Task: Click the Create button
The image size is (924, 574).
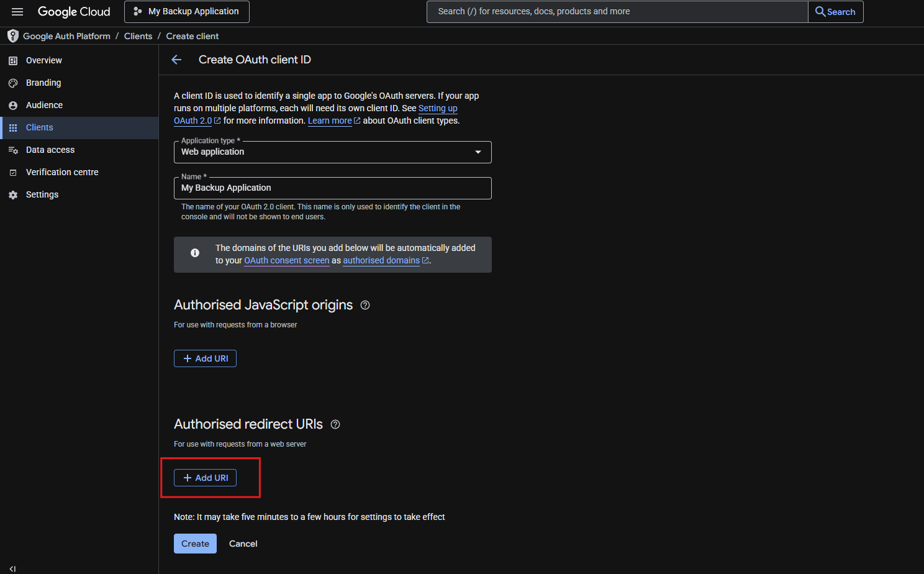Action: [x=195, y=544]
